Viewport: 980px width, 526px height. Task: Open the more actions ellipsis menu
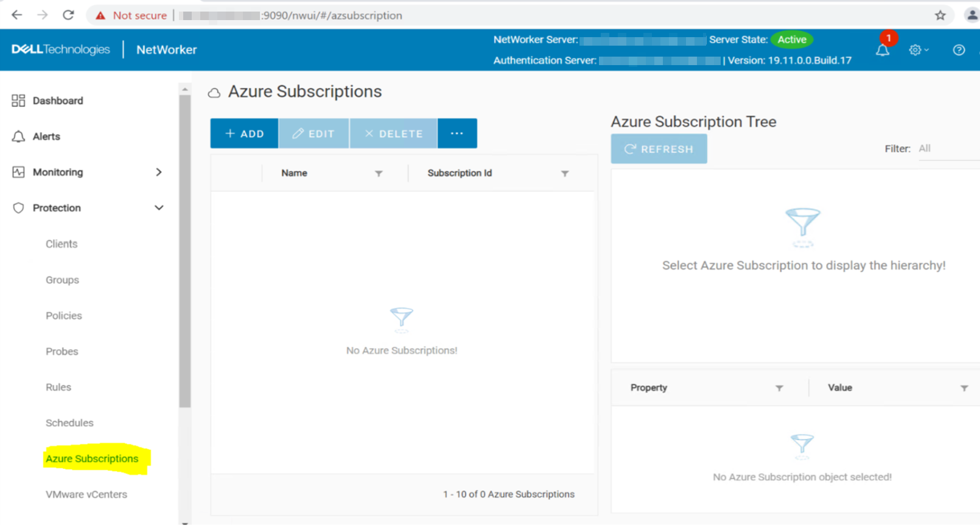click(x=457, y=133)
